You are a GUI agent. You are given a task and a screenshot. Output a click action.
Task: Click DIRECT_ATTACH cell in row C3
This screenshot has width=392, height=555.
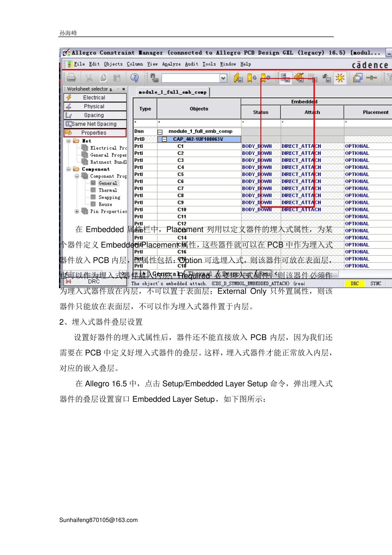(x=312, y=160)
